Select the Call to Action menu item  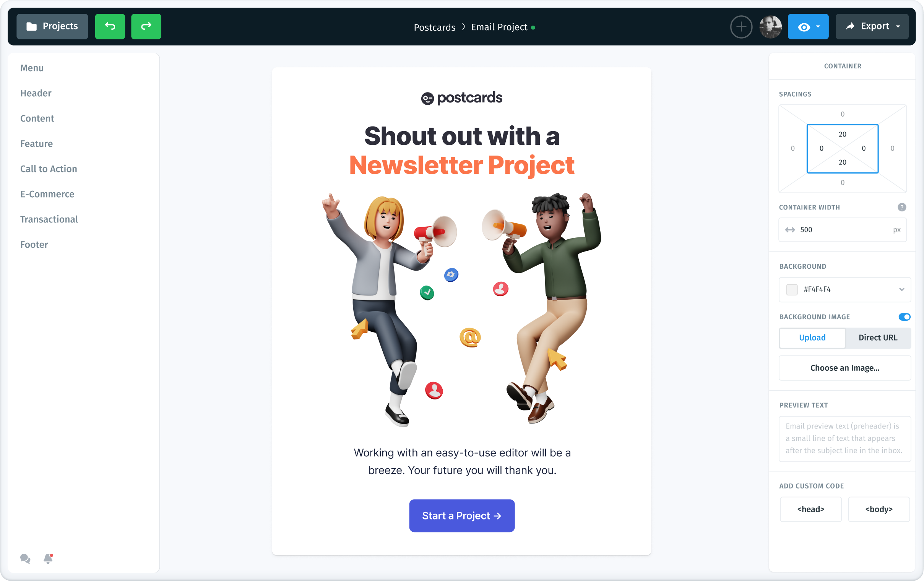tap(48, 168)
